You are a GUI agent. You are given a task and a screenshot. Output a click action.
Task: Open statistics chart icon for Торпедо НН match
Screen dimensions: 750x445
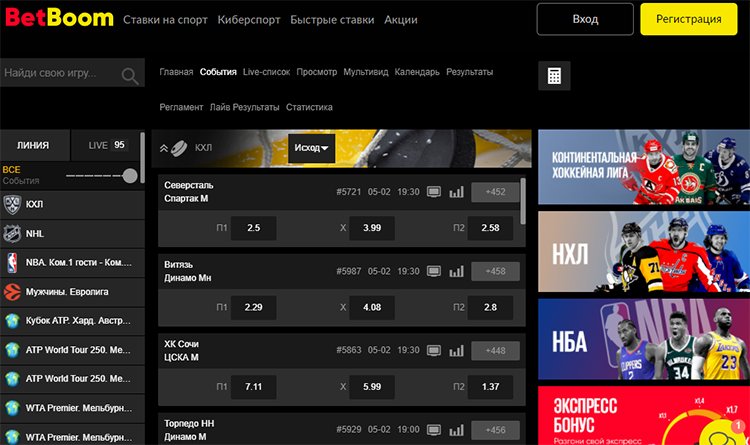(x=456, y=430)
